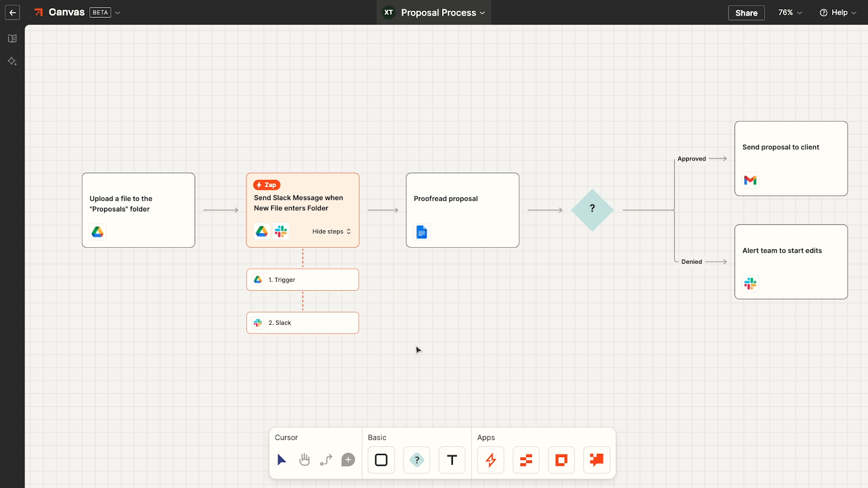The image size is (868, 488).
Task: Choose the connector line tool
Action: tap(326, 460)
